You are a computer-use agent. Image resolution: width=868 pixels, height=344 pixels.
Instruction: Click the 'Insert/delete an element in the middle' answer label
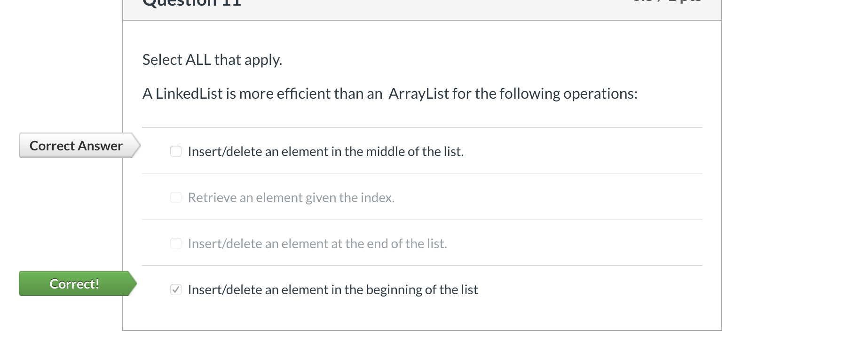[325, 151]
